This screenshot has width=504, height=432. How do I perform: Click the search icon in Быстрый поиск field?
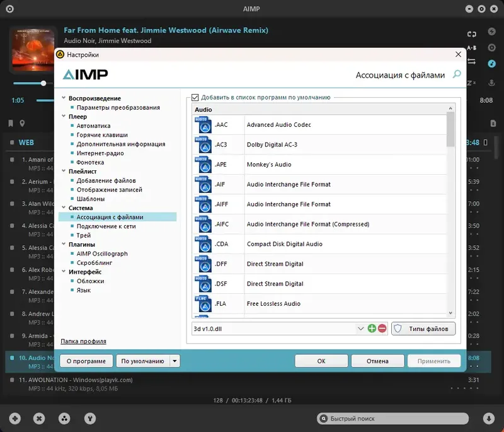(324, 419)
